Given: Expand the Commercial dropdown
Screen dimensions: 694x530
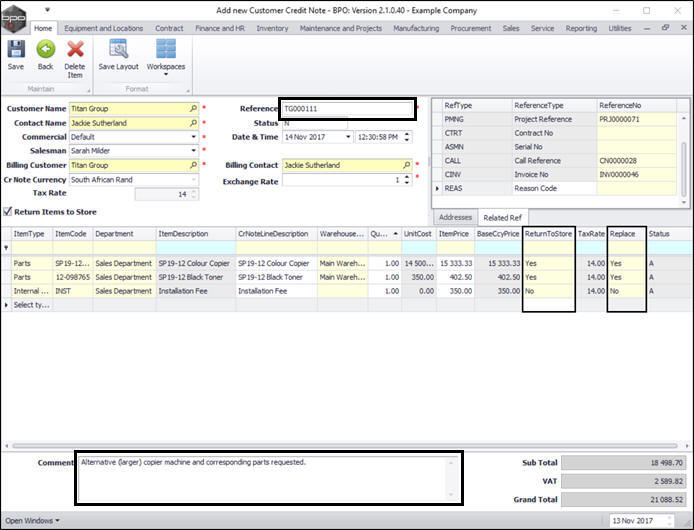Looking at the screenshot, I should pos(193,137).
